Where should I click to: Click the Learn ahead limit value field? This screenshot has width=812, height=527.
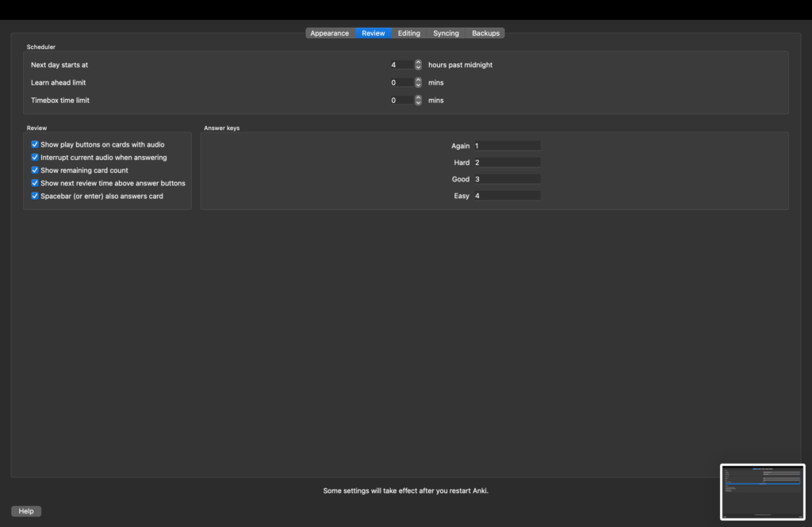[x=401, y=82]
